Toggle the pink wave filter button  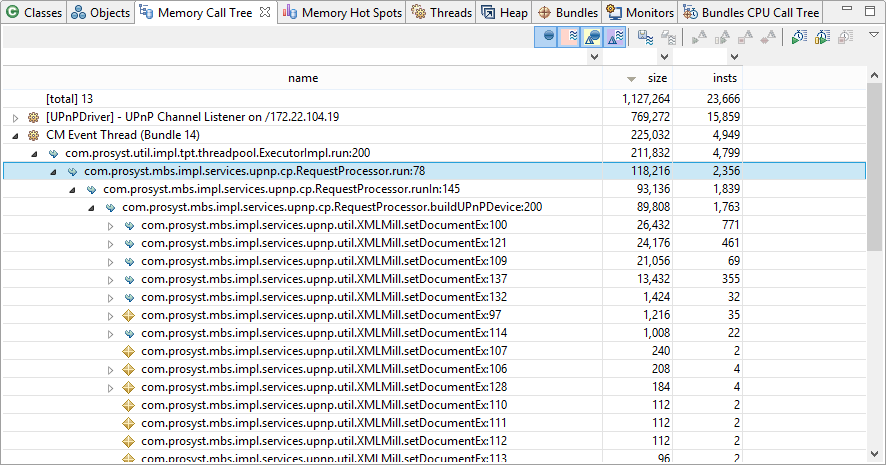click(x=570, y=37)
